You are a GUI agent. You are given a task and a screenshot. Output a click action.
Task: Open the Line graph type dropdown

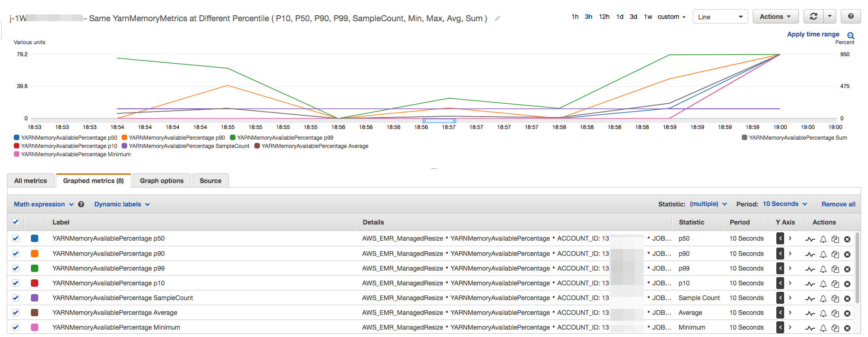click(x=720, y=17)
